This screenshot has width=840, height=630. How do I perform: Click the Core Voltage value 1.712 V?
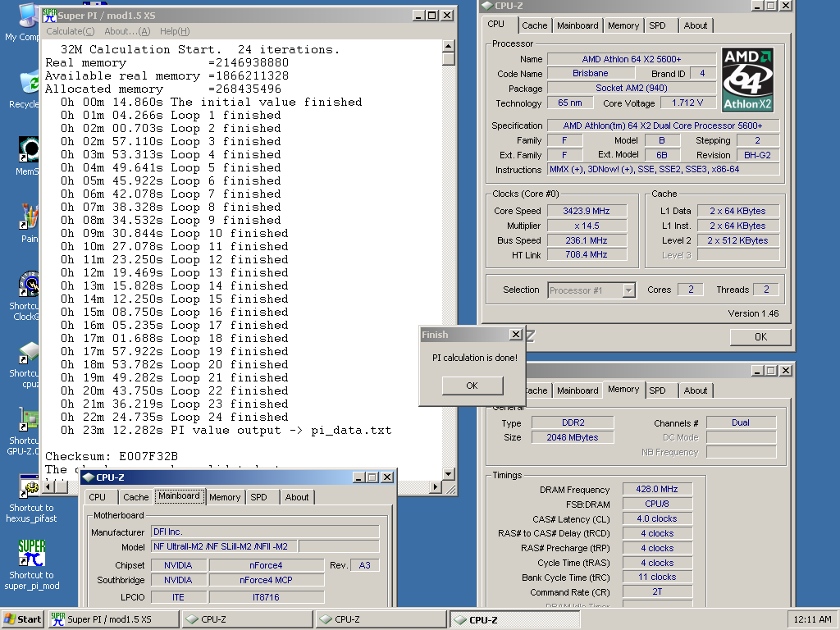click(688, 103)
